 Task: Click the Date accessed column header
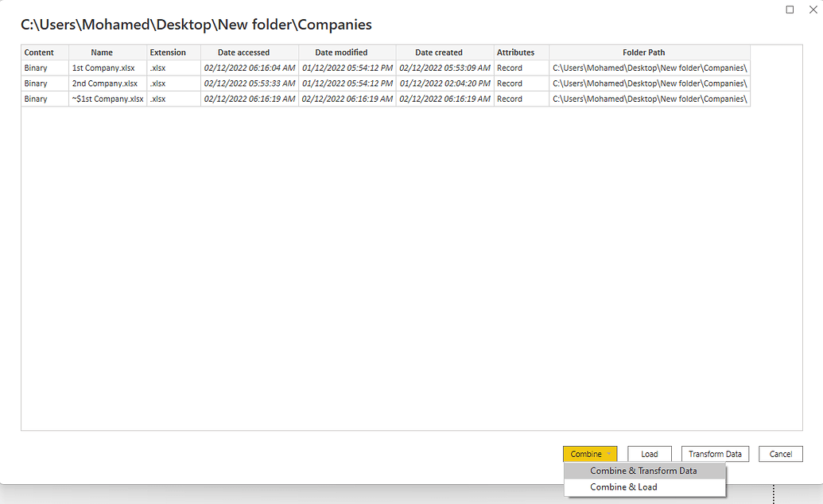[x=243, y=52]
